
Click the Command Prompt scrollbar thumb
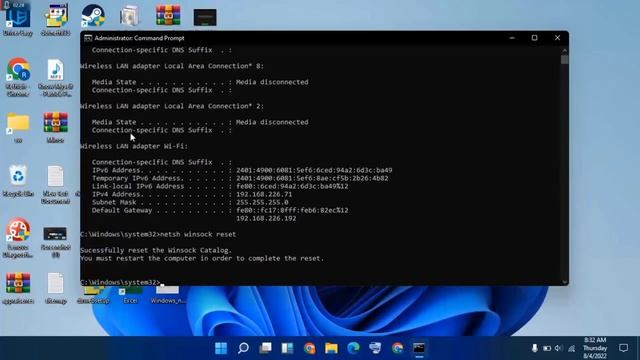[564, 60]
